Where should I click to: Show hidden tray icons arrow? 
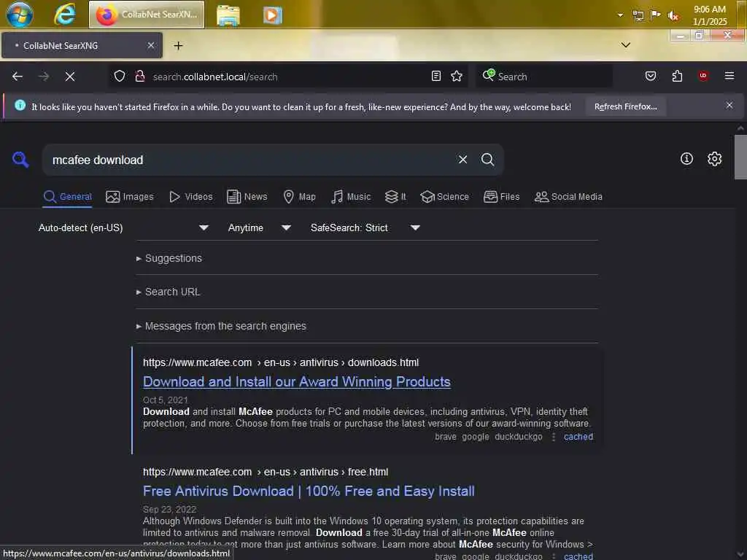620,15
